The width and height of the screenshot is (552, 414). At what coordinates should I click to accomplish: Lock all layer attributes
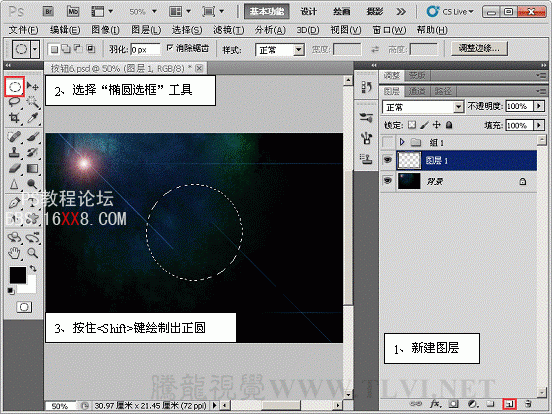(x=449, y=125)
